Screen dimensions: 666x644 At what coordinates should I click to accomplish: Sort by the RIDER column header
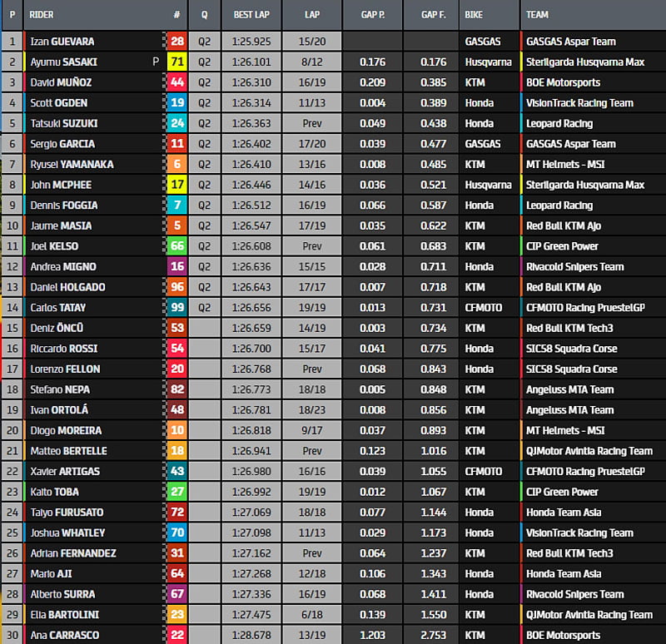point(42,15)
